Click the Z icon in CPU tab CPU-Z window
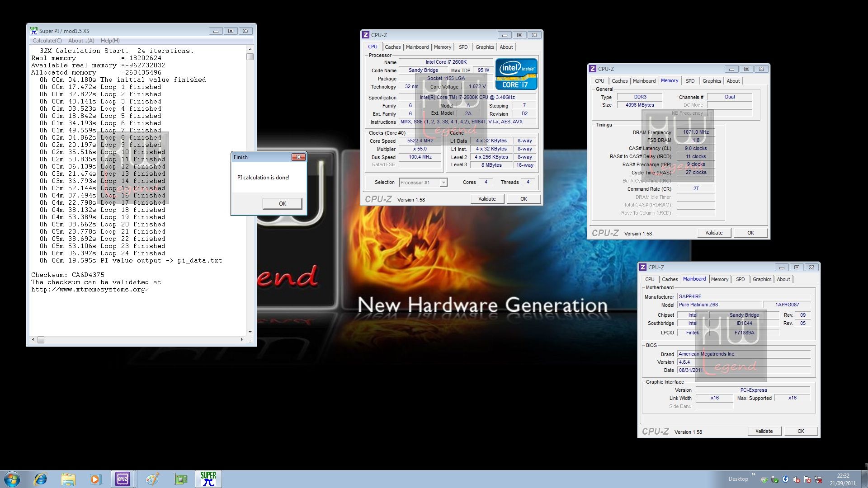This screenshot has height=488, width=868. coord(366,35)
